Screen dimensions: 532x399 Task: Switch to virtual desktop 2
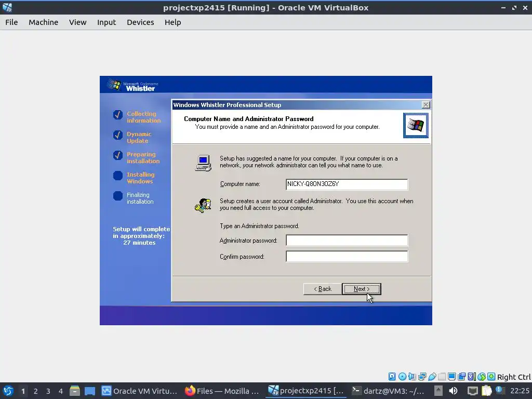[x=36, y=391]
